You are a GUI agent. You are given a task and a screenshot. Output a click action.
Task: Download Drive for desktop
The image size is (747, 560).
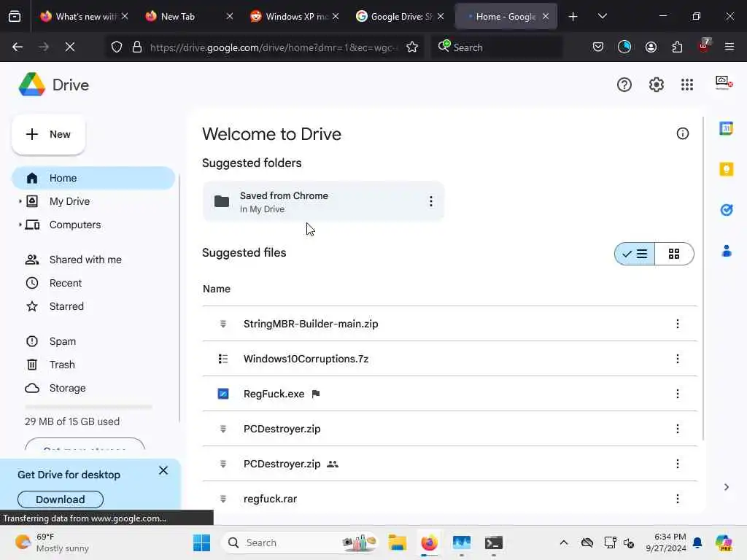61,499
